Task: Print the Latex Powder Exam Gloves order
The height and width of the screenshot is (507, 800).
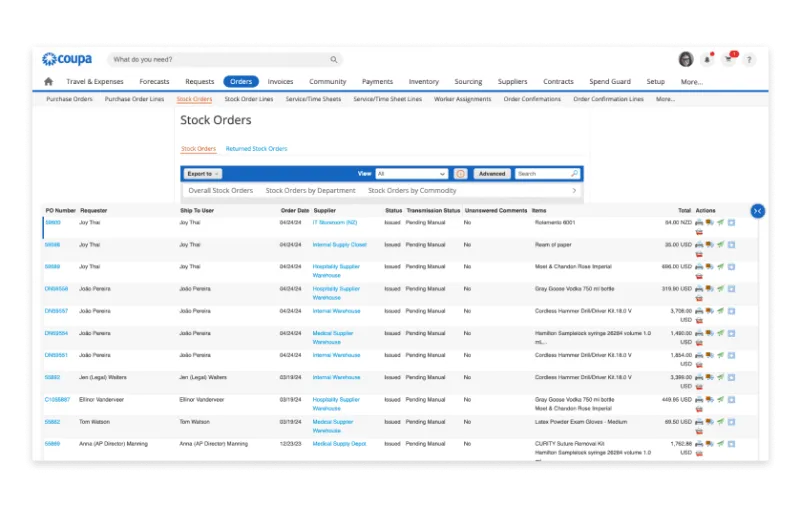Action: 699,422
